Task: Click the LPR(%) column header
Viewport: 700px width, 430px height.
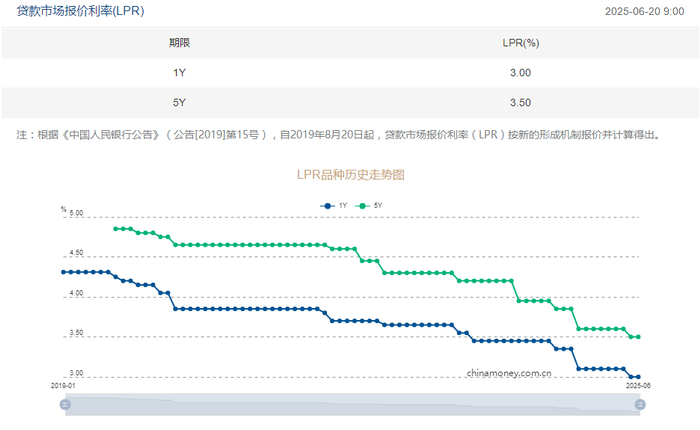Action: click(521, 43)
